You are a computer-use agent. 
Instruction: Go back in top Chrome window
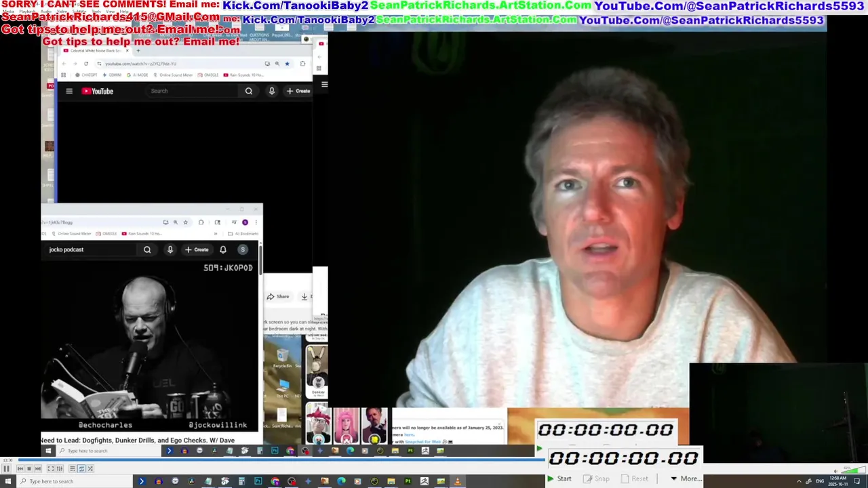pos(64,64)
